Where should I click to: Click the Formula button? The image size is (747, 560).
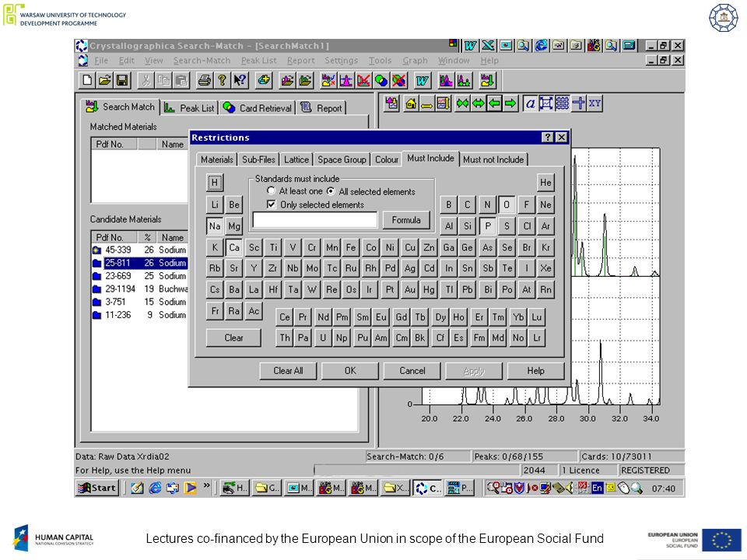click(x=406, y=220)
